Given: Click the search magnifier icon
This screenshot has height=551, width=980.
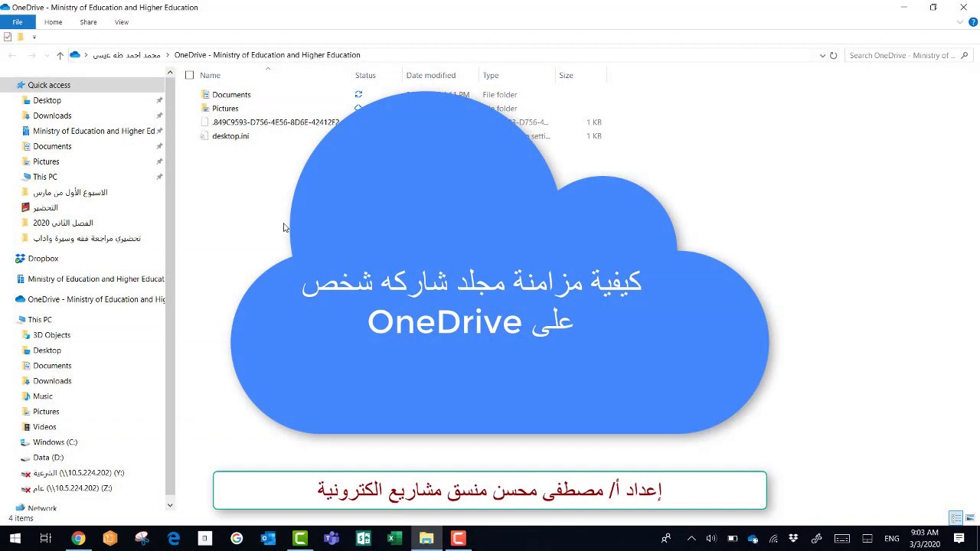Looking at the screenshot, I should [x=965, y=55].
